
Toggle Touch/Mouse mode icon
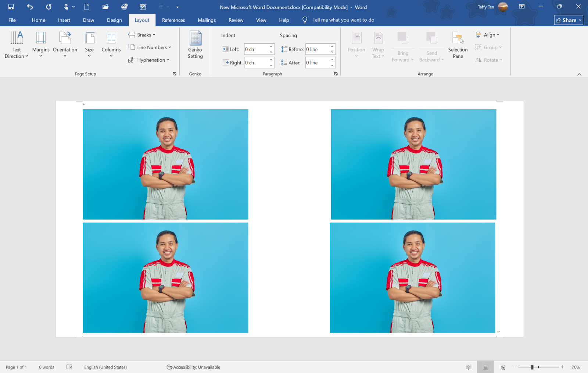click(66, 7)
